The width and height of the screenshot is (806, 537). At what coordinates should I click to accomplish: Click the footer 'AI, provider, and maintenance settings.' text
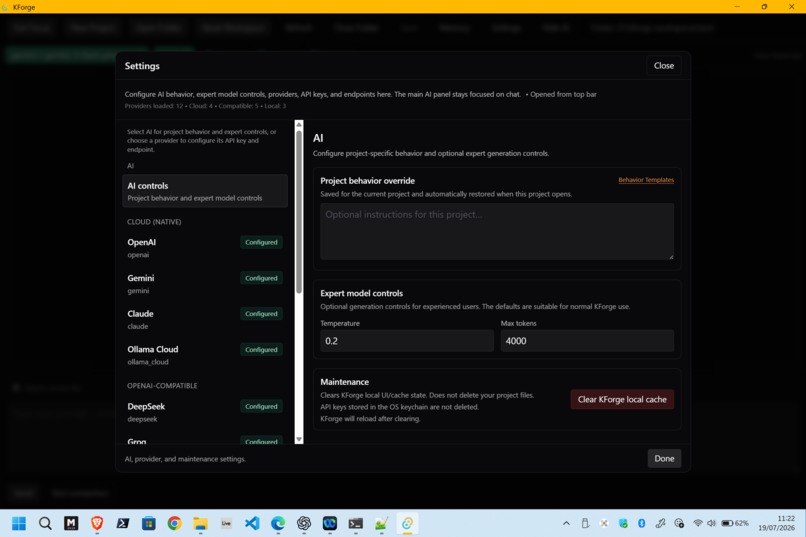(x=185, y=459)
